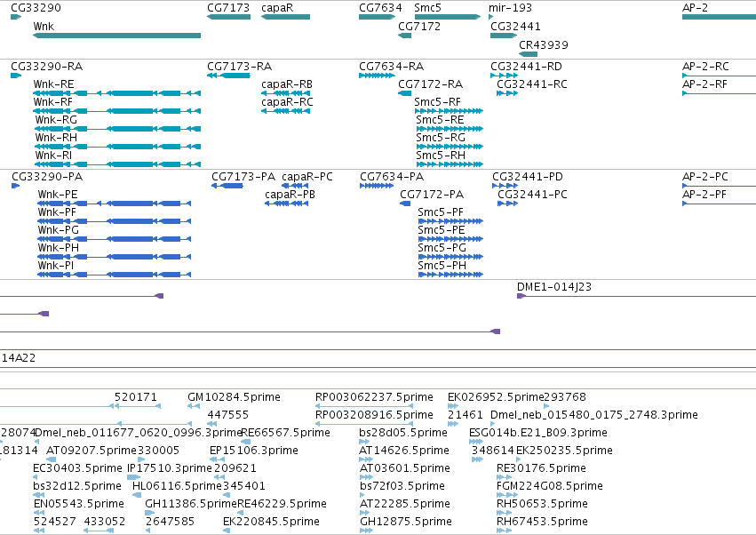The image size is (756, 535).
Task: Select protein AP-2-PF
Action: (x=719, y=204)
